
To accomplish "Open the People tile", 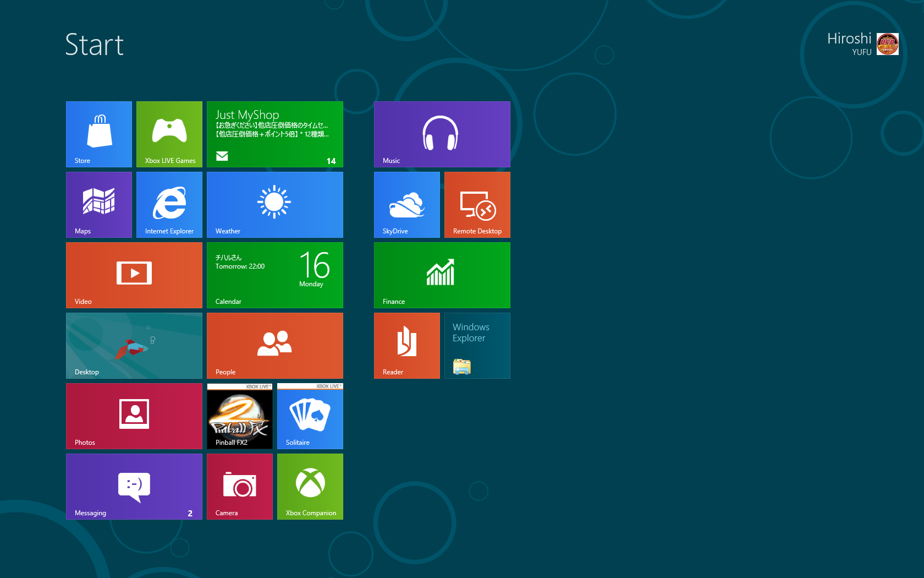I will 275,346.
